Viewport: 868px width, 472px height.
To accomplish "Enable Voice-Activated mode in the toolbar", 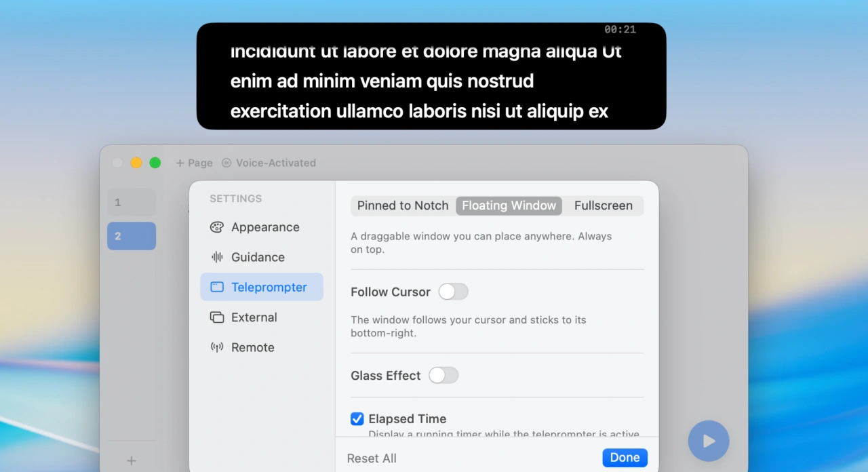I will 269,163.
